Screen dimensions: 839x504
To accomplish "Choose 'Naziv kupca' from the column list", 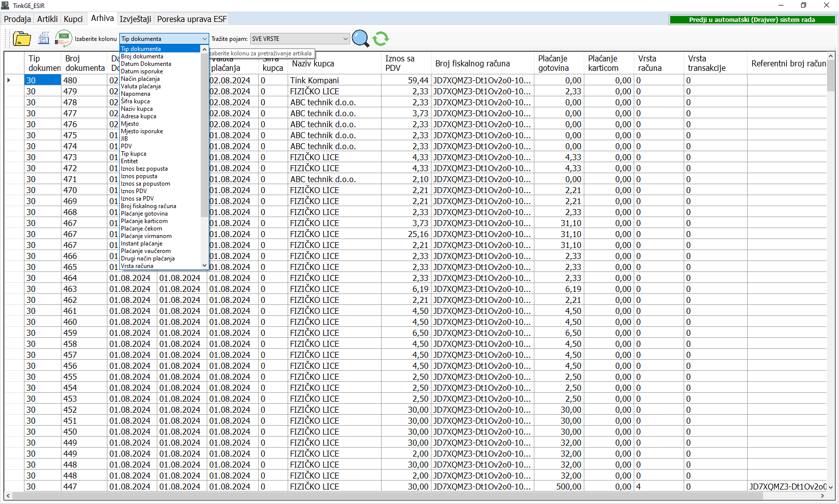I will coord(137,109).
